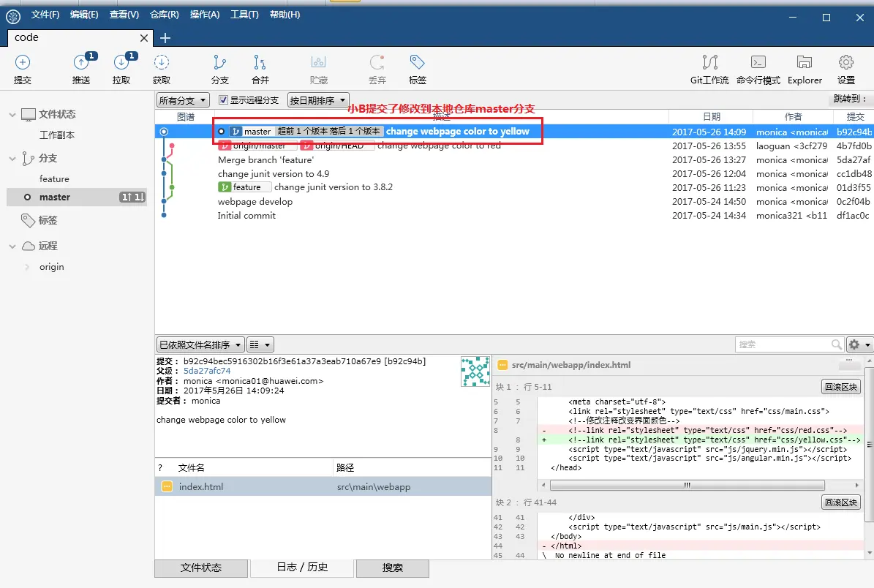Viewport: 874px width, 588px height.
Task: Select index.html in the file list
Action: coord(323,486)
